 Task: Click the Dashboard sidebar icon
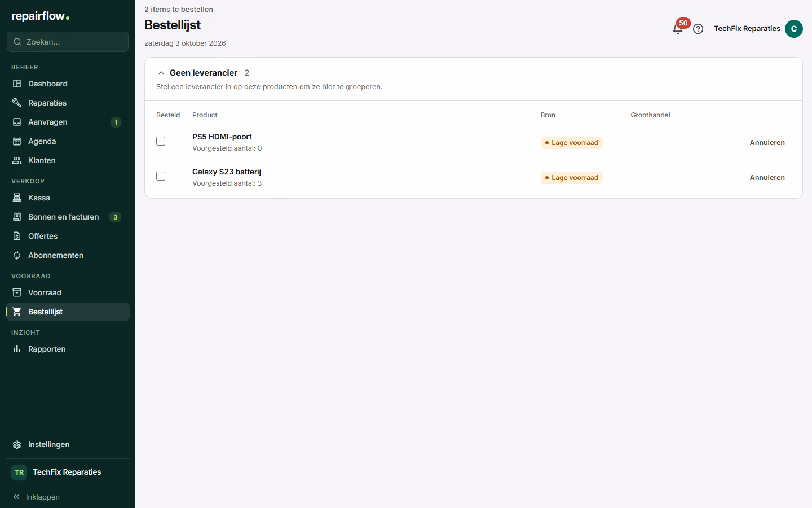click(x=17, y=84)
